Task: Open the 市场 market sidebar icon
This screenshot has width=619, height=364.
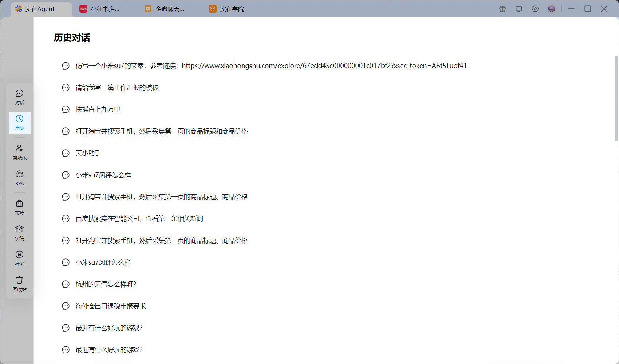Action: pyautogui.click(x=20, y=207)
